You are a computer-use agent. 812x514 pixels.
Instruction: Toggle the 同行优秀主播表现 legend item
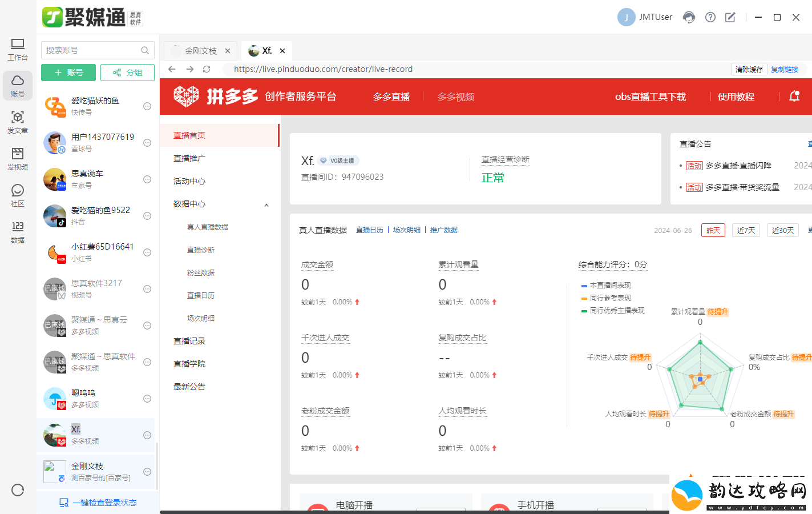pyautogui.click(x=613, y=310)
